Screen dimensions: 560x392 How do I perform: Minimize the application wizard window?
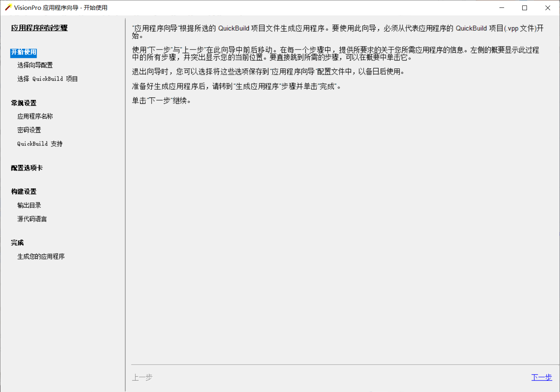pyautogui.click(x=501, y=7)
